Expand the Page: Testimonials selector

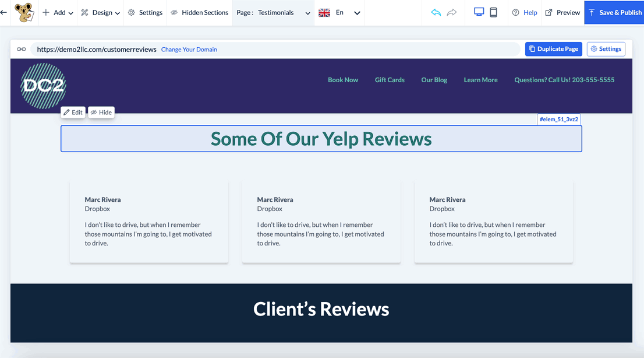273,12
